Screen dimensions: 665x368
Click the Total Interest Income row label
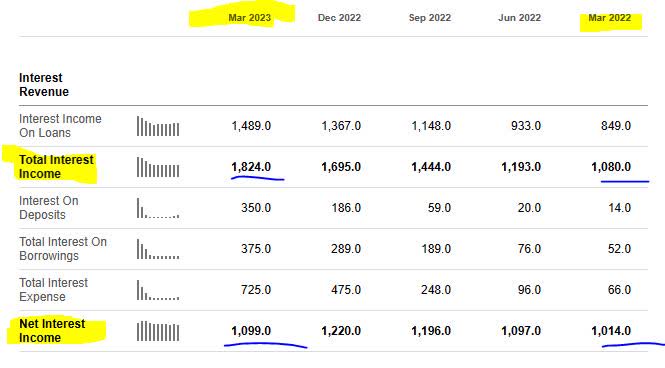[x=56, y=167]
